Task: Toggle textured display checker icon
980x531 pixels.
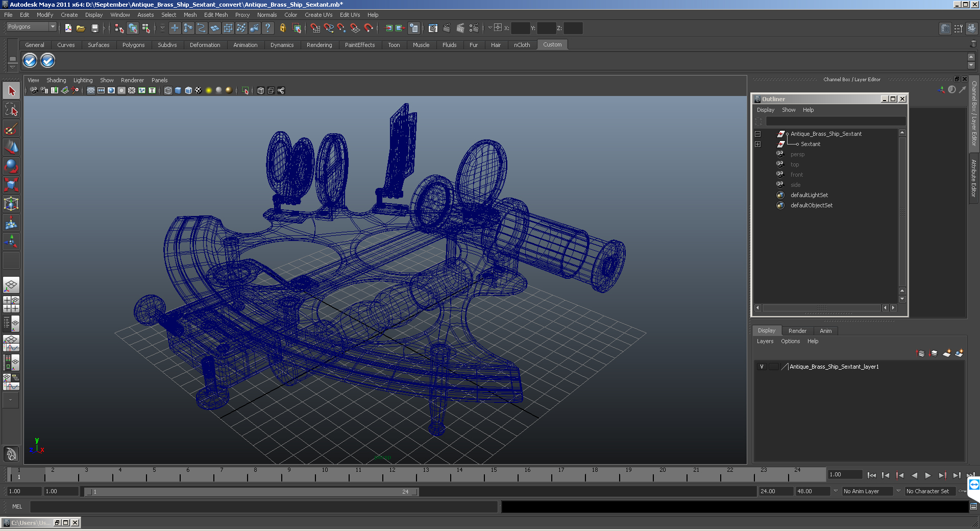Action: (x=199, y=90)
